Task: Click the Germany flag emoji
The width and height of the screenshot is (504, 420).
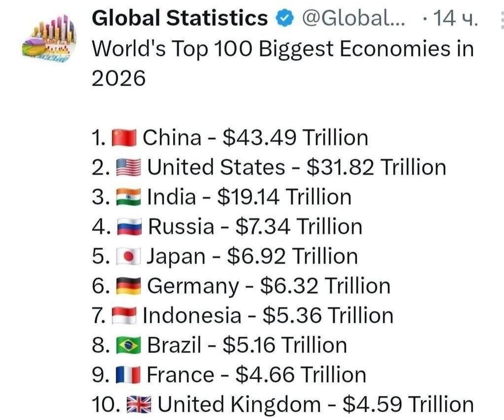Action: point(128,286)
